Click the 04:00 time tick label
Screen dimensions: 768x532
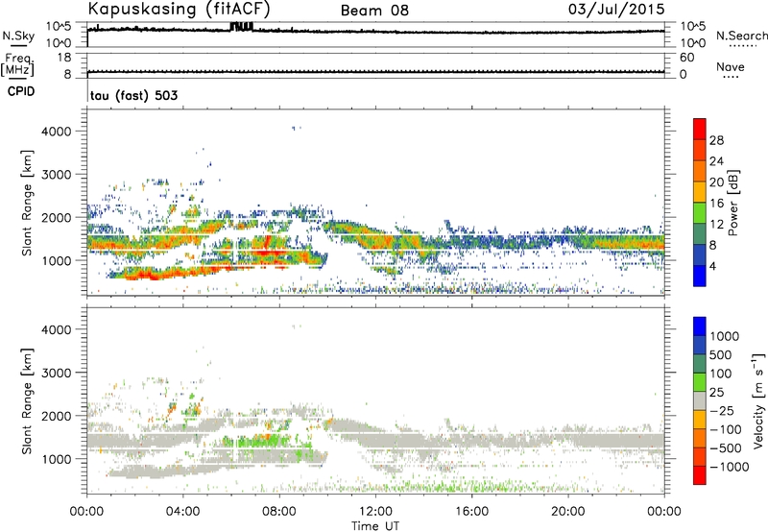[182, 512]
